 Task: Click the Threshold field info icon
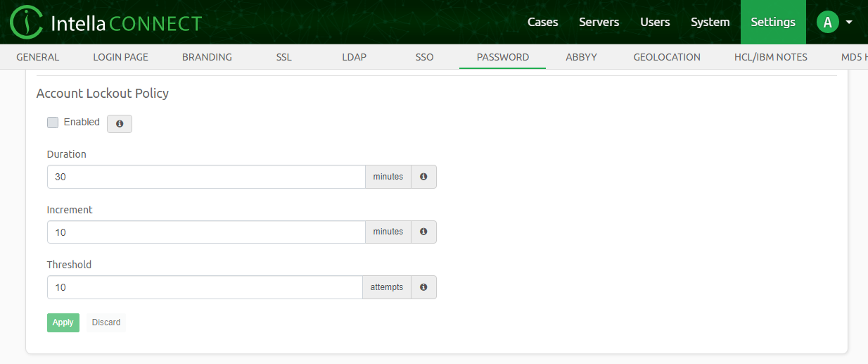click(423, 287)
